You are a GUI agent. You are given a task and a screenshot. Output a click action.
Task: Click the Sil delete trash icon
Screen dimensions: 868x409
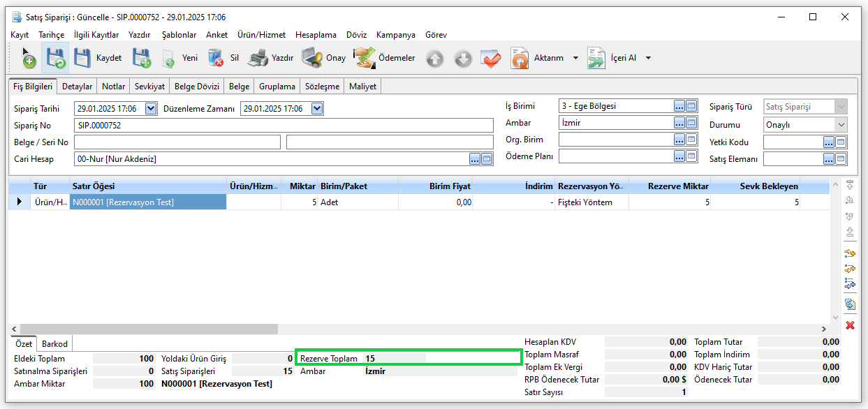pyautogui.click(x=216, y=58)
